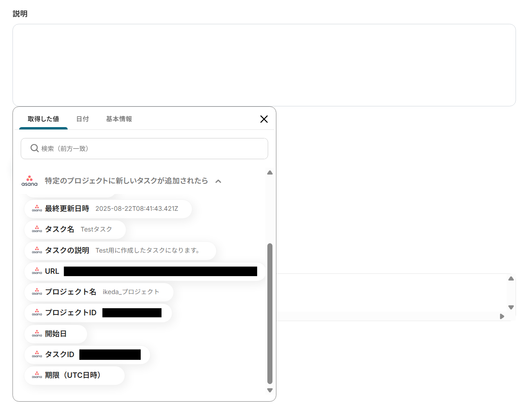Insert the プロジェクト名 variable ikeda_プロジェクト

point(98,292)
